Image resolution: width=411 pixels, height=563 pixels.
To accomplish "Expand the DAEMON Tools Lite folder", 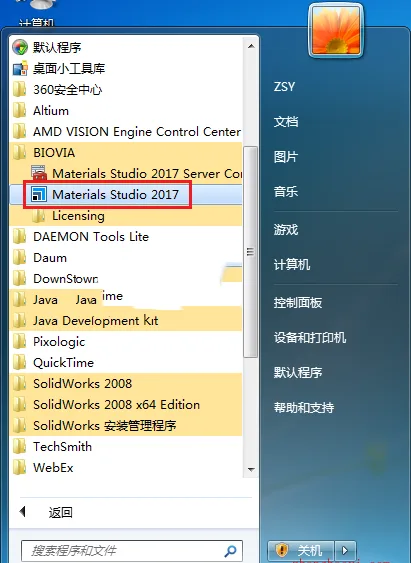I will [x=126, y=237].
